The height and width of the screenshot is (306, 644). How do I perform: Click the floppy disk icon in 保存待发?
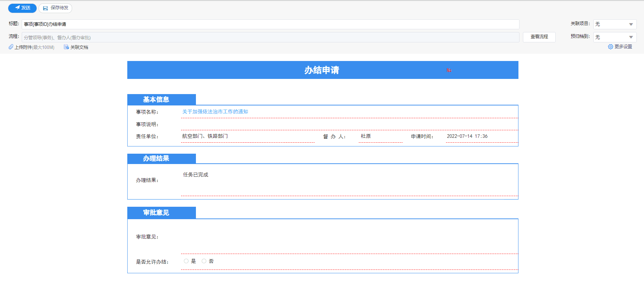(45, 8)
